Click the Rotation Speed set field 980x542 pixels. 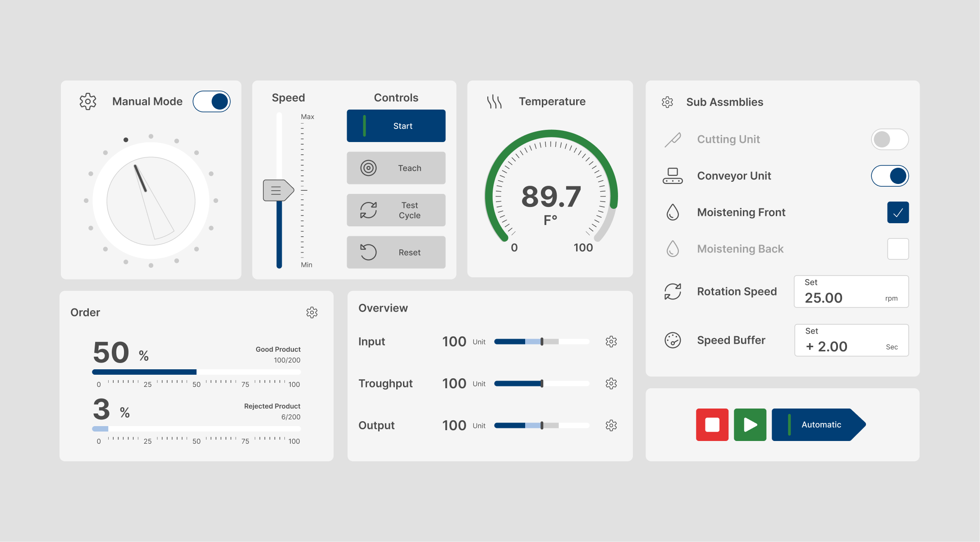point(851,292)
